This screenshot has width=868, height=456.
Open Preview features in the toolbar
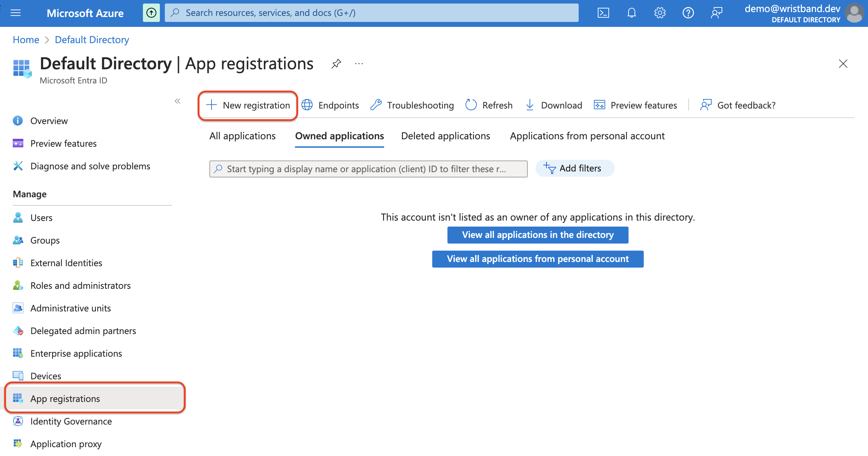pos(635,105)
